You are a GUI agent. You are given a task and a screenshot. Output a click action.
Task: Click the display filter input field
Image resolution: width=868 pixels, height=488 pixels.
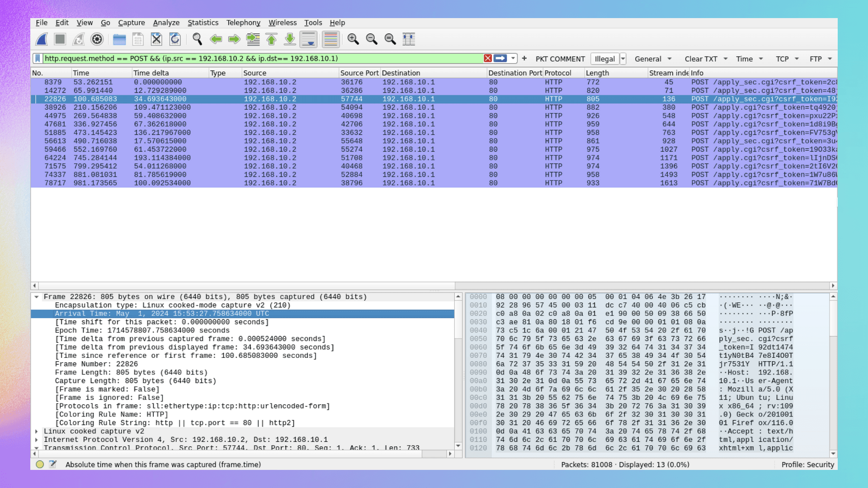pyautogui.click(x=262, y=58)
